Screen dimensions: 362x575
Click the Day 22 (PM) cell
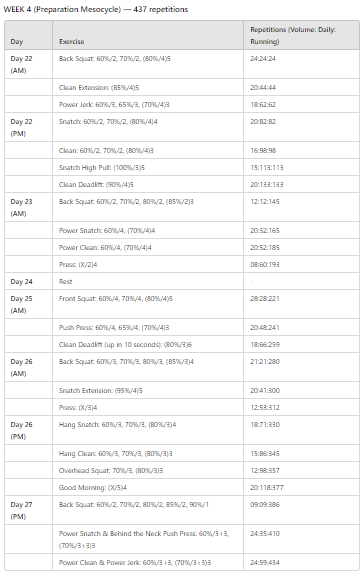[29, 127]
